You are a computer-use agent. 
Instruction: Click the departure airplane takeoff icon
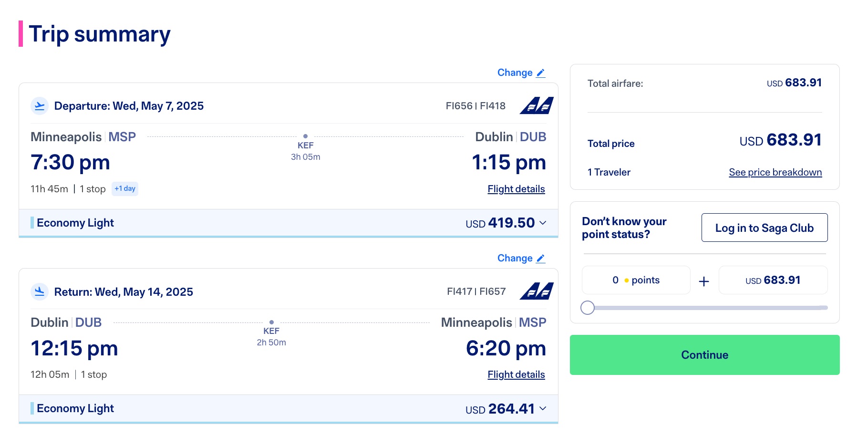pos(40,106)
